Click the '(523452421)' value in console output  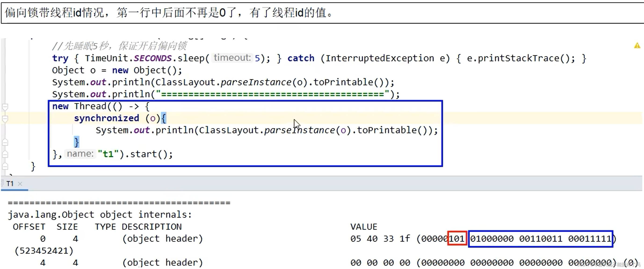point(44,251)
